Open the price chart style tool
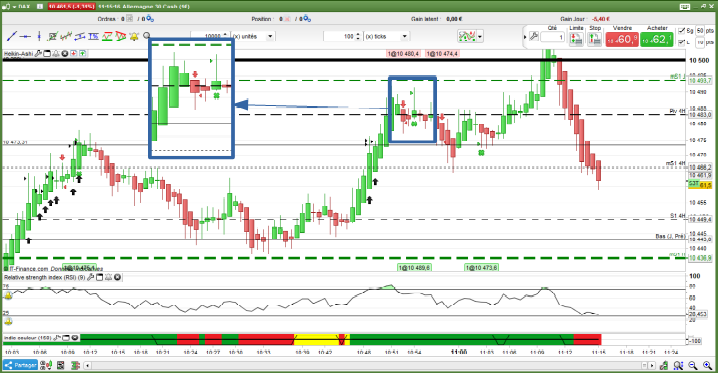The height and width of the screenshot is (373, 718). (66, 36)
